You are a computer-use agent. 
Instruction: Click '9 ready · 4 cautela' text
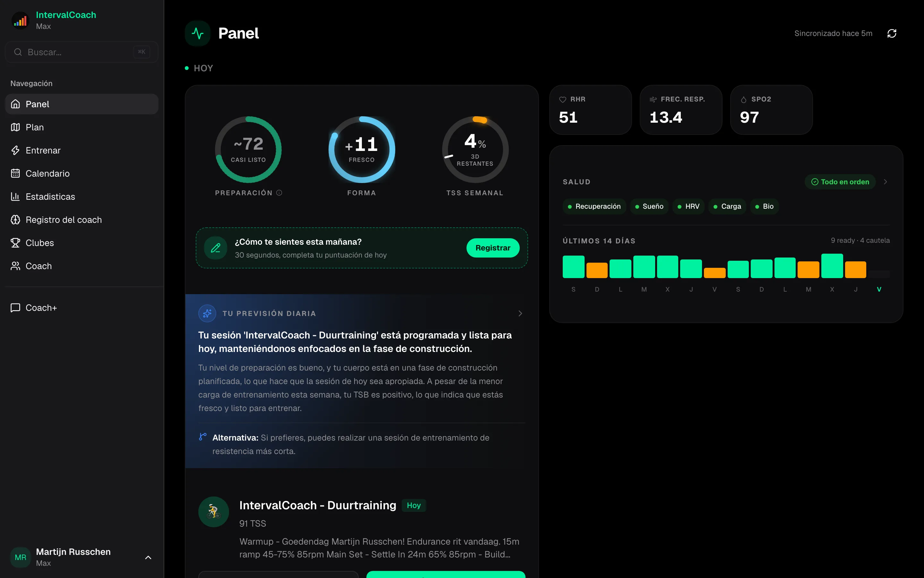(x=860, y=241)
